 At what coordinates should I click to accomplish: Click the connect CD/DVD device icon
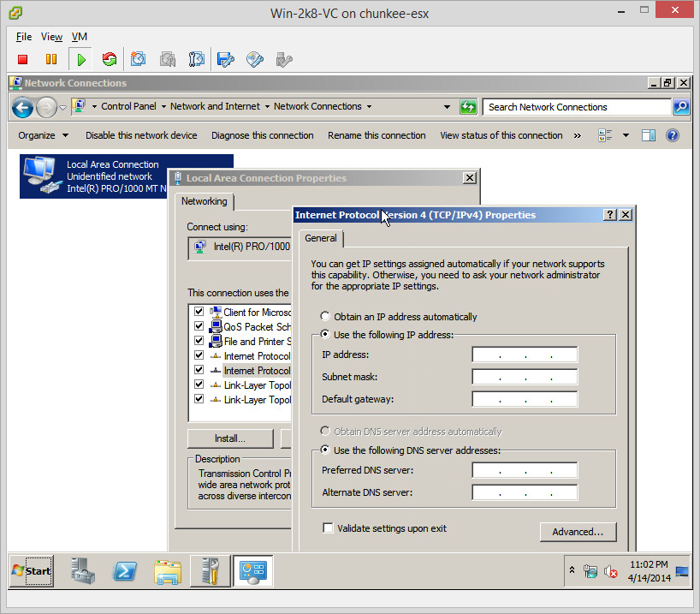[x=254, y=59]
